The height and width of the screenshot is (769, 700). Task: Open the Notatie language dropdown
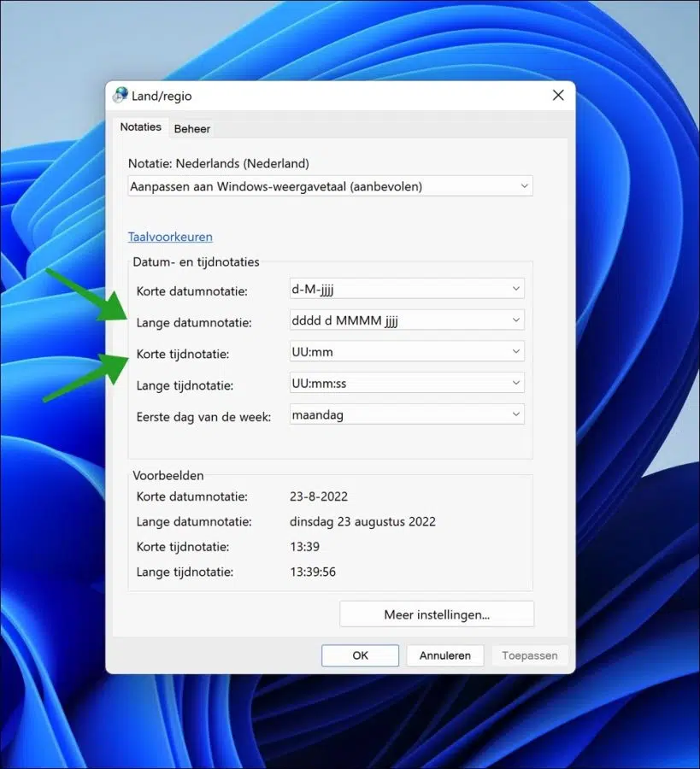(x=330, y=186)
